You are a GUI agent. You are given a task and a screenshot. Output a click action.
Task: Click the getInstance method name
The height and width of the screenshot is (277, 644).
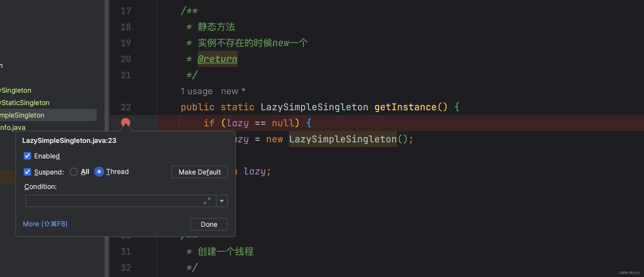[405, 107]
